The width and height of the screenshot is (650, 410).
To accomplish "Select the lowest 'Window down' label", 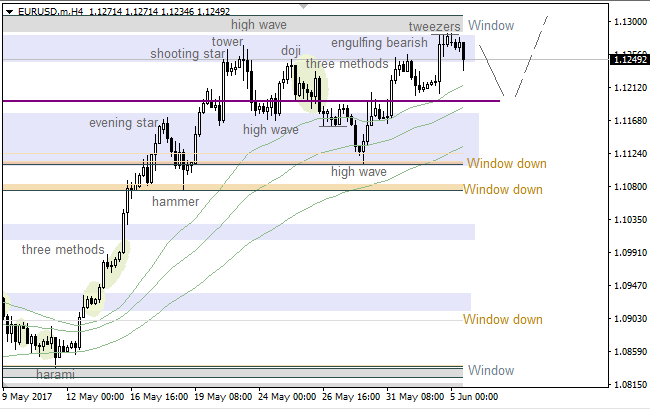I will (503, 319).
